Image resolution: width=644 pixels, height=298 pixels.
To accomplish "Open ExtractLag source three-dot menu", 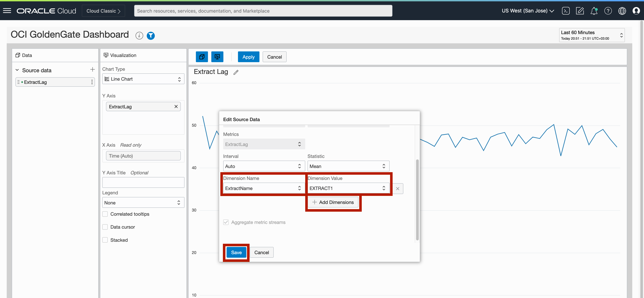I will (92, 82).
